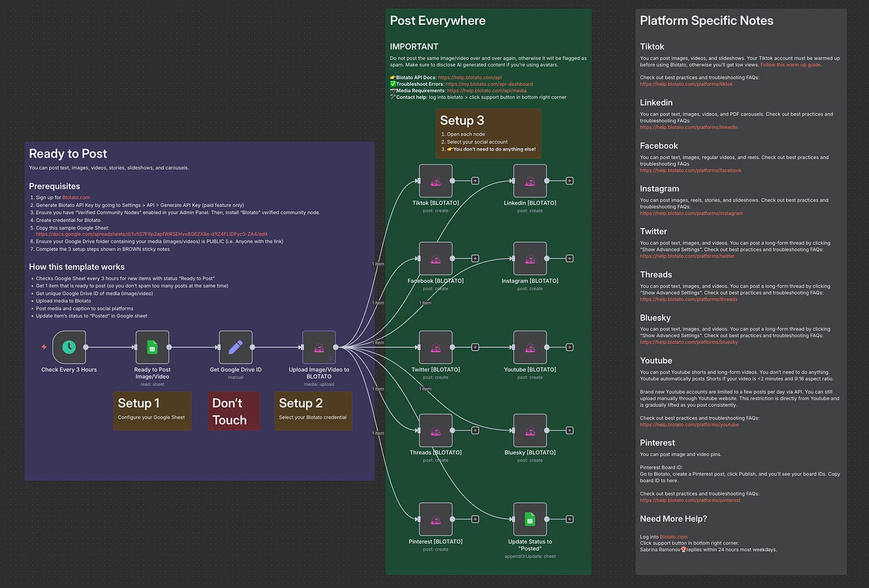The height and width of the screenshot is (588, 869).
Task: Open the Blotato.com link under Need More Help
Action: [x=673, y=537]
